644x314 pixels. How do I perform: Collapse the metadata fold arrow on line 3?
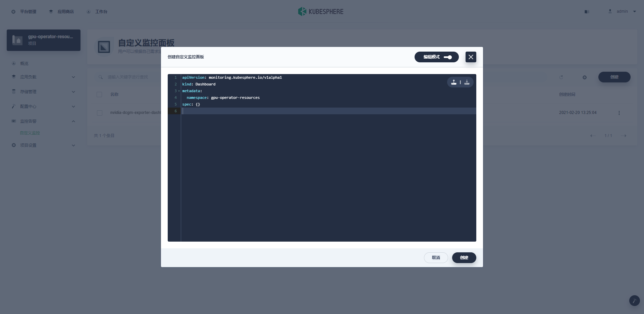pyautogui.click(x=179, y=91)
